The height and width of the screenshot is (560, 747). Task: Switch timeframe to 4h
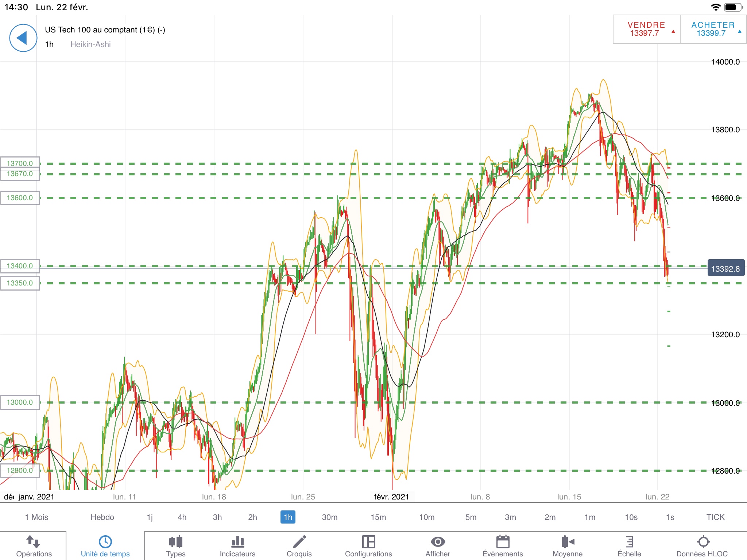(182, 517)
